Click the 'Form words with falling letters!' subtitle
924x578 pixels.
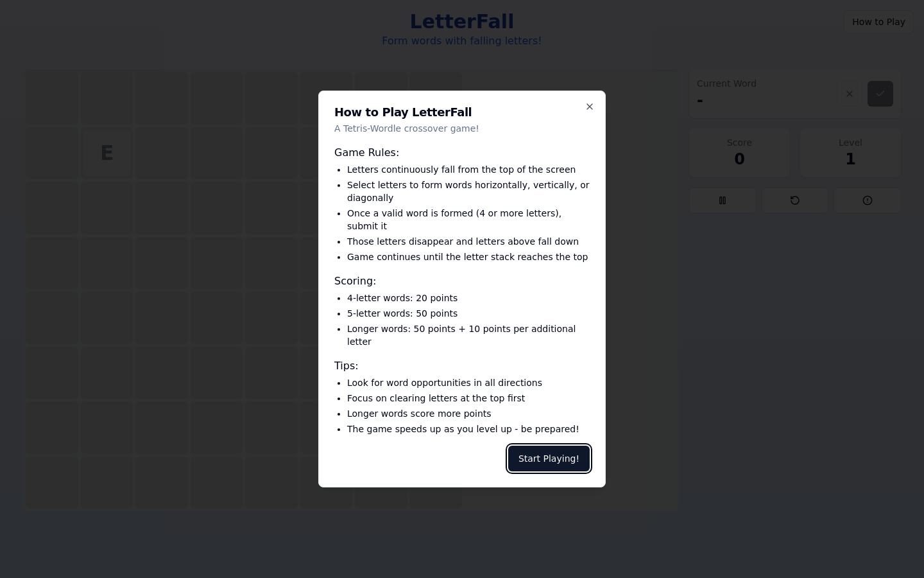[462, 41]
